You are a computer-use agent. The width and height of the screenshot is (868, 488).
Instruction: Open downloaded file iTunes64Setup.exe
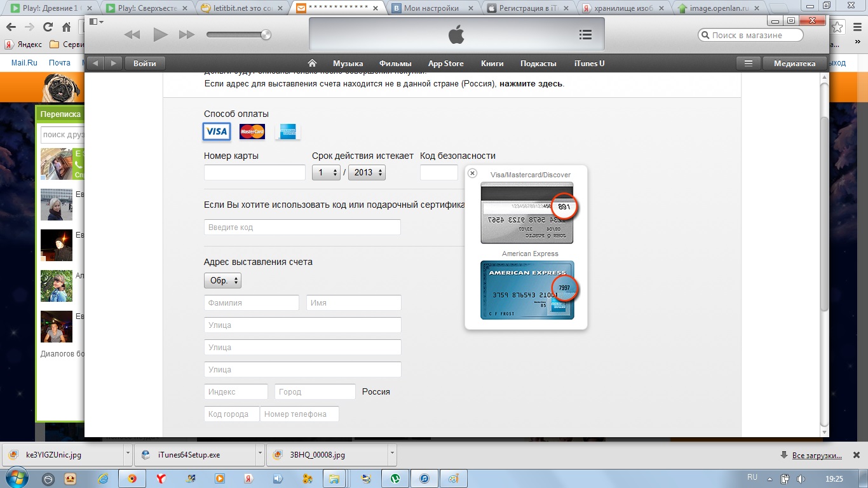(196, 455)
